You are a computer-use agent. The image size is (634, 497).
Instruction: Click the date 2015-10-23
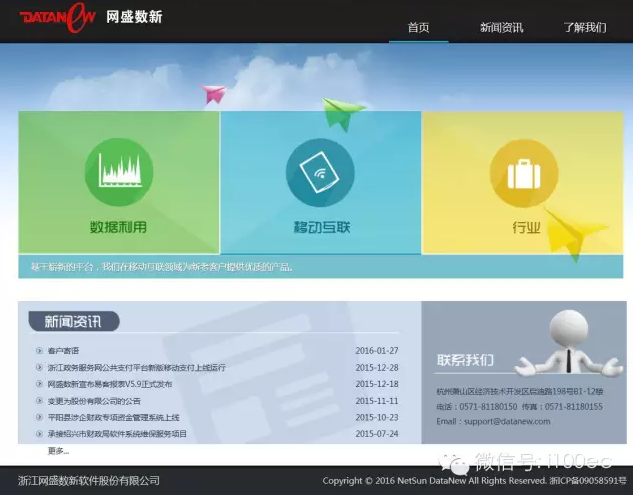377,417
